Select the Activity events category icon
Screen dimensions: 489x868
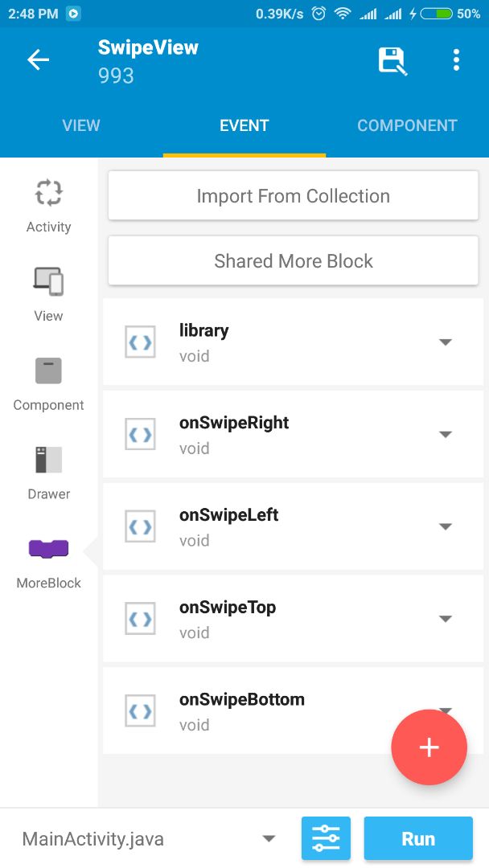pyautogui.click(x=49, y=194)
